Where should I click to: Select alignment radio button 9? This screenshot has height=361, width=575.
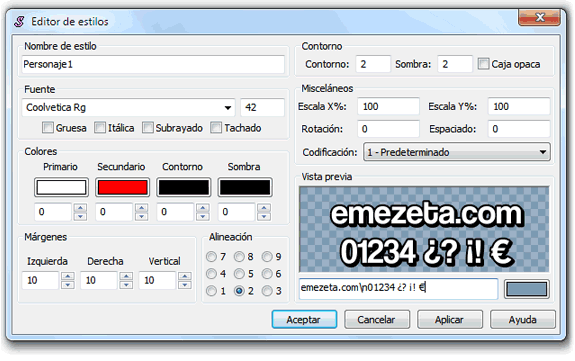(x=267, y=256)
